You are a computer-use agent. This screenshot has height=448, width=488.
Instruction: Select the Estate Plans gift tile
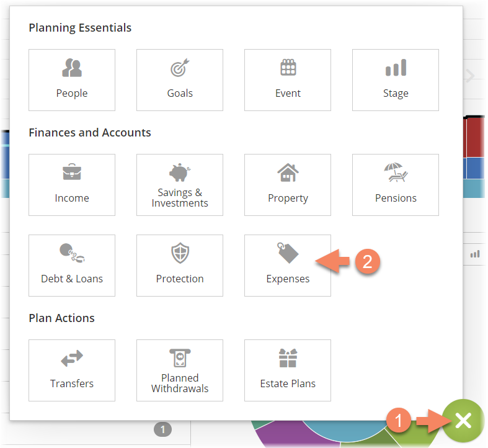click(288, 370)
